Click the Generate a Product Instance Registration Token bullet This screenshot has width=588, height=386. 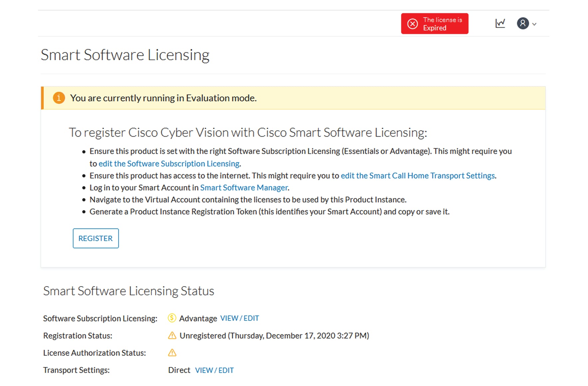click(270, 211)
